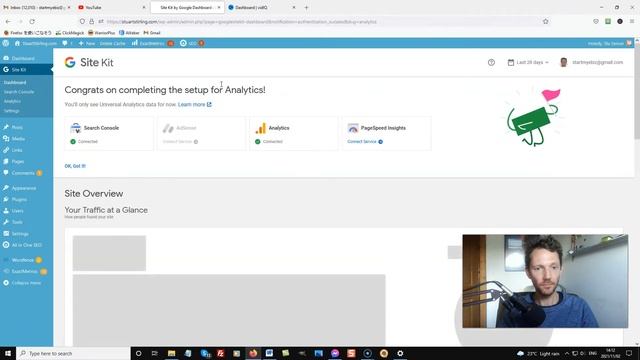The height and width of the screenshot is (360, 640).
Task: Open Users via its person icon
Action: coord(6,211)
